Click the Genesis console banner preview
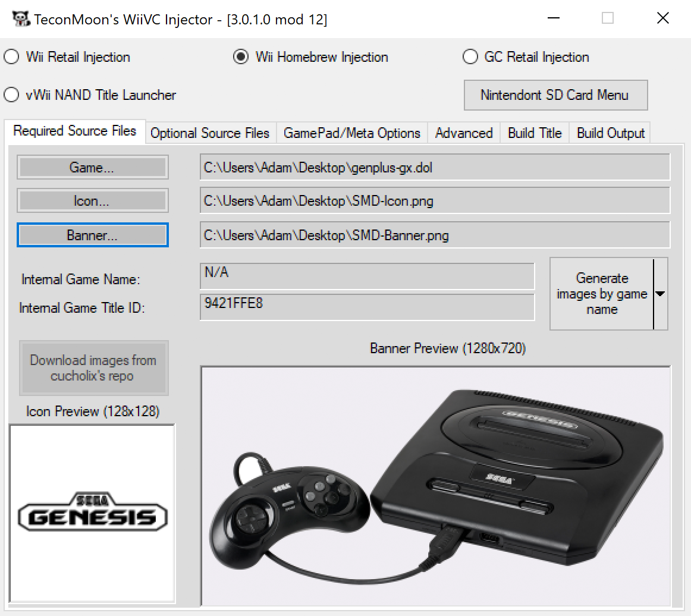Viewport: 691px width, 616px height. (x=435, y=486)
